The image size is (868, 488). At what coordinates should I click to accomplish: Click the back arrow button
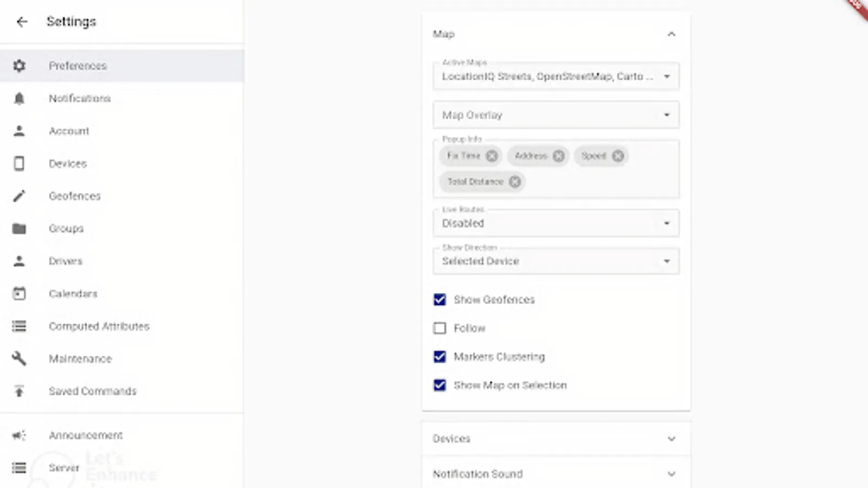pos(22,22)
